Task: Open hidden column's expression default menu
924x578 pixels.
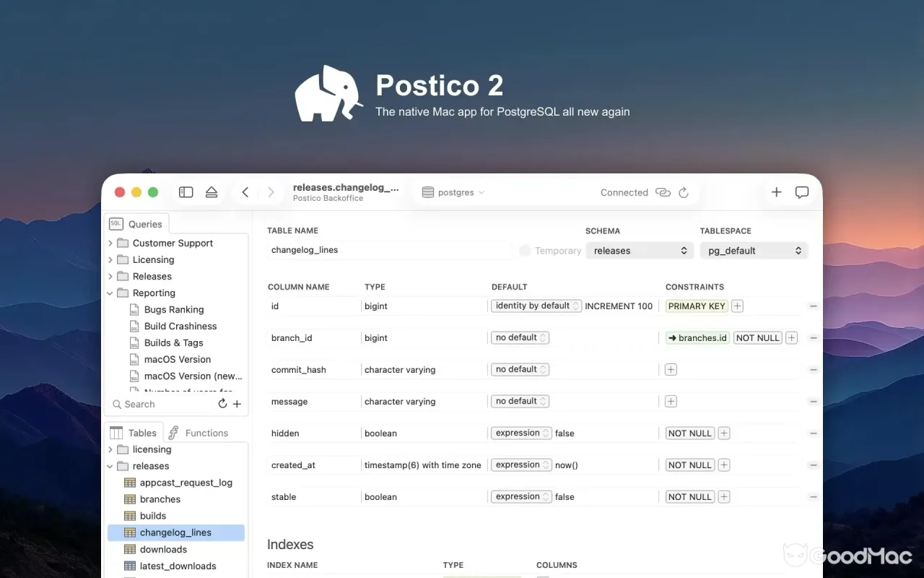Action: tap(522, 433)
